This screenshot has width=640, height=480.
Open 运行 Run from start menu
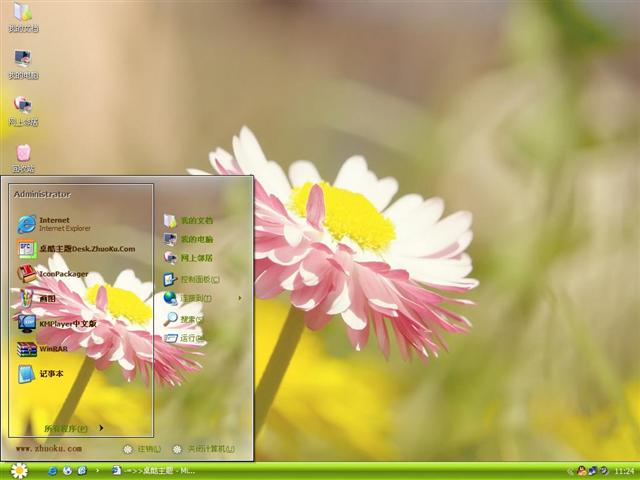(183, 338)
